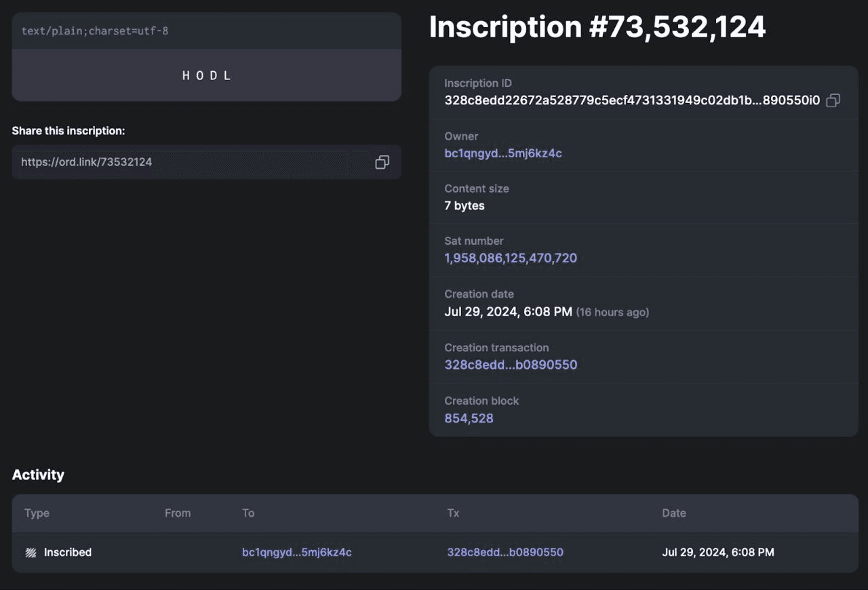Click the truncated Inscription ID value text

(631, 100)
